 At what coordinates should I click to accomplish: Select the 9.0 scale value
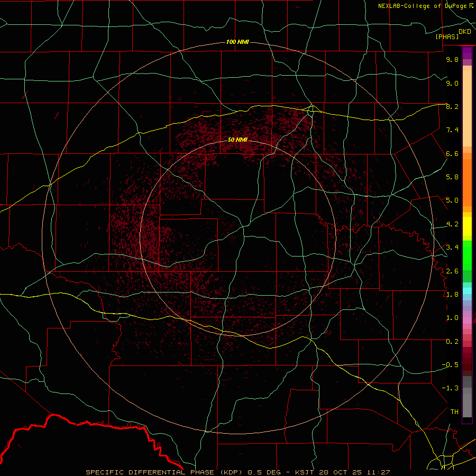pos(452,83)
